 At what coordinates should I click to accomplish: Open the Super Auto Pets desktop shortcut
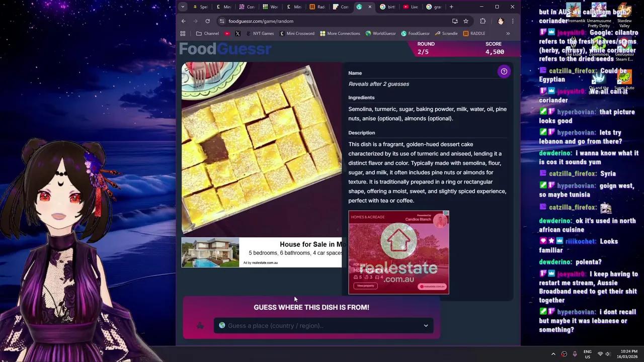tap(624, 81)
